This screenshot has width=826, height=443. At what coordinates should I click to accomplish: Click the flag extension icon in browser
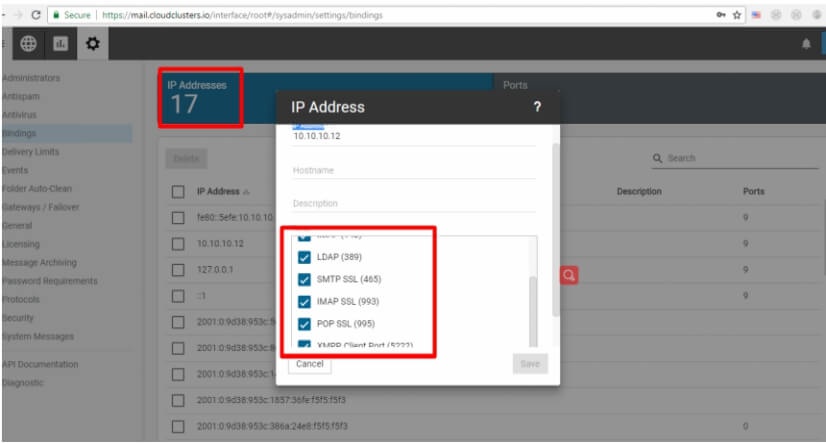coord(756,15)
